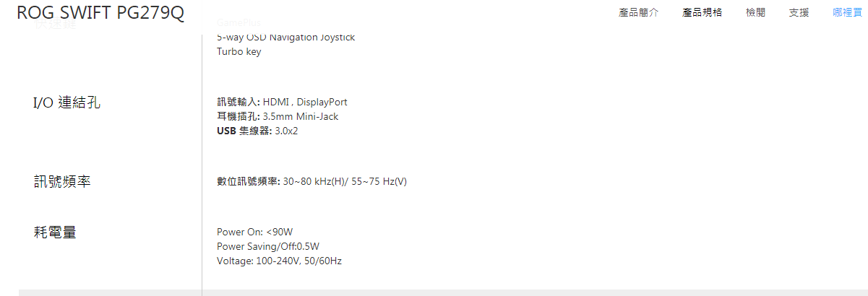Click the 5-way OSD Navigation Joystick text
The height and width of the screenshot is (296, 868).
(x=285, y=37)
